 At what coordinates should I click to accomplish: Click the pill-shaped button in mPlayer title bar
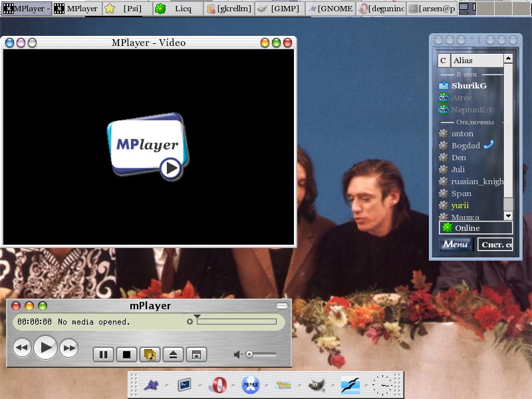tap(282, 306)
